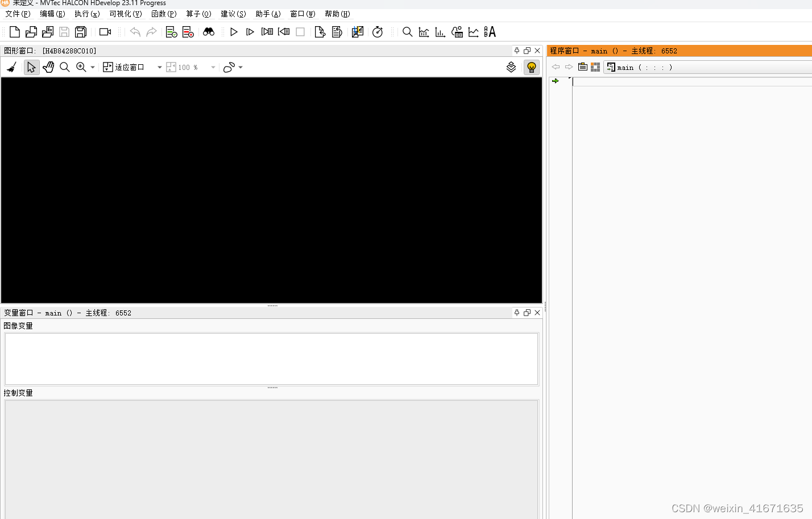Screen dimensions: 812x519
Task: Pin the variable window panel
Action: click(x=517, y=313)
